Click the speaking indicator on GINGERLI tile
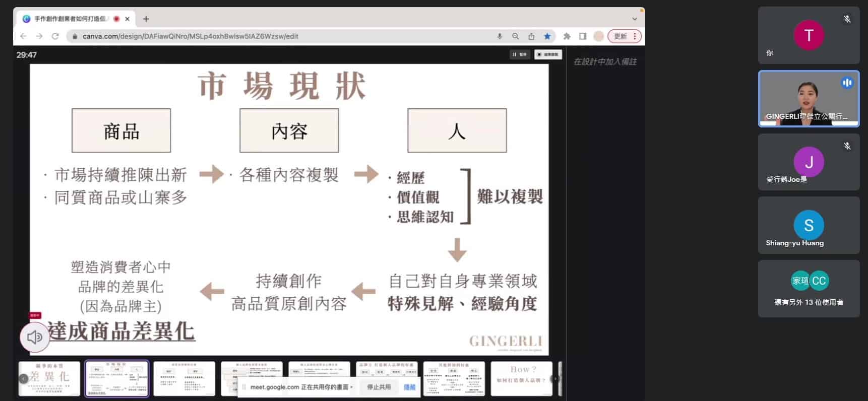The width and height of the screenshot is (868, 401). pos(847,83)
